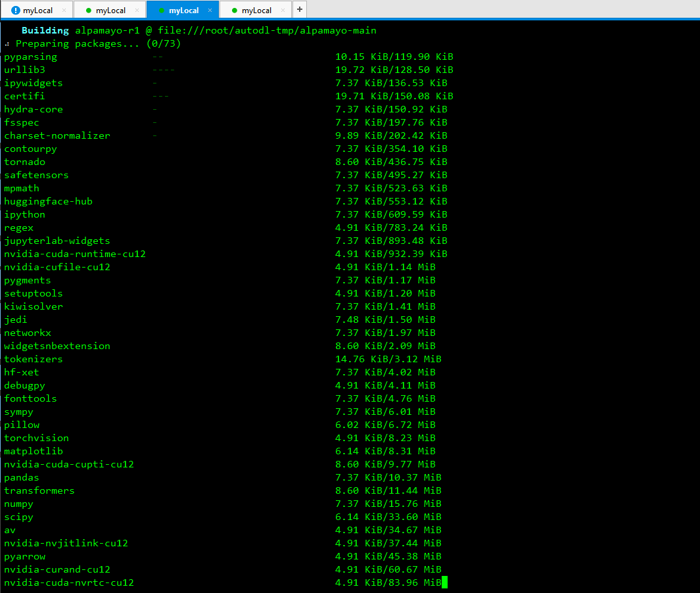Select the urllib3 package name

[24, 70]
